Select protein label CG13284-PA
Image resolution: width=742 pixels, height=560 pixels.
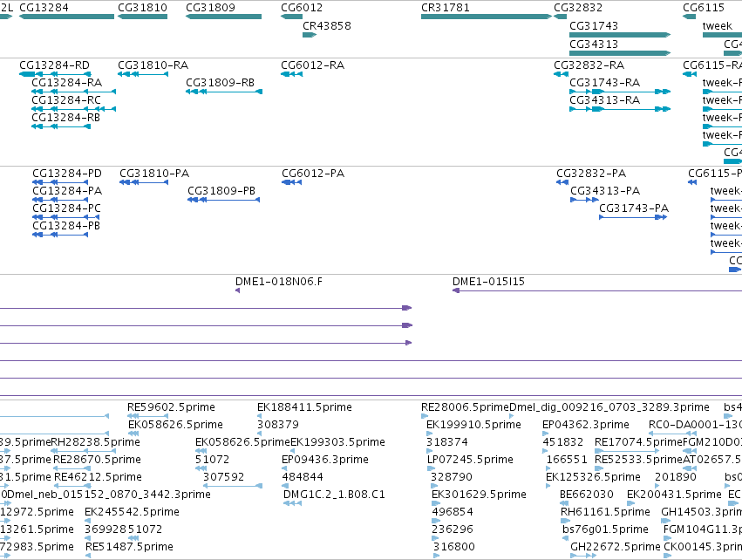coord(67,191)
